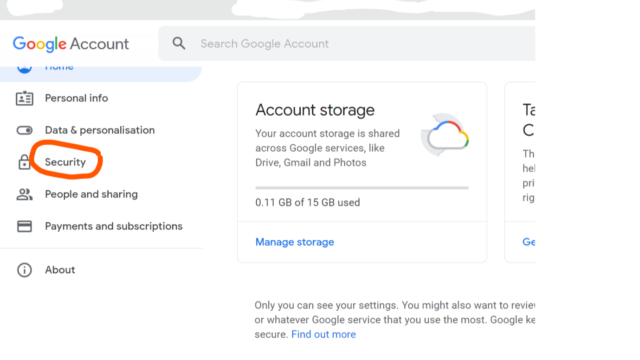The image size is (640, 360).
Task: Open Data & personalisation section
Action: [100, 130]
